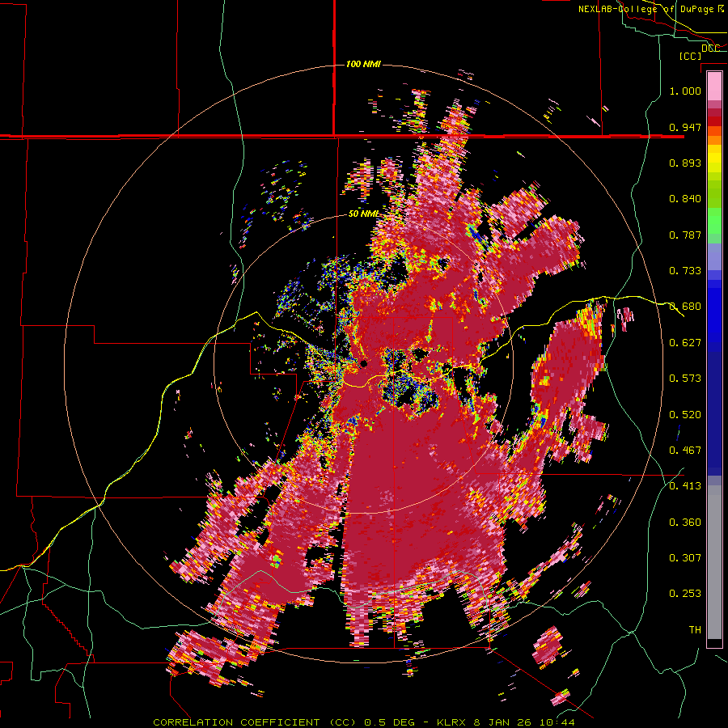Select the 0.253 scale value

point(685,594)
